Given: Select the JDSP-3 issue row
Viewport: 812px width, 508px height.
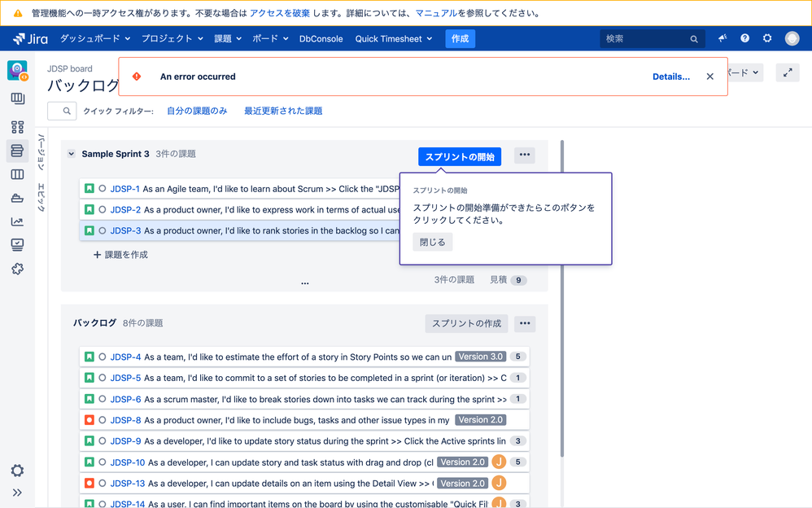Looking at the screenshot, I should click(239, 230).
